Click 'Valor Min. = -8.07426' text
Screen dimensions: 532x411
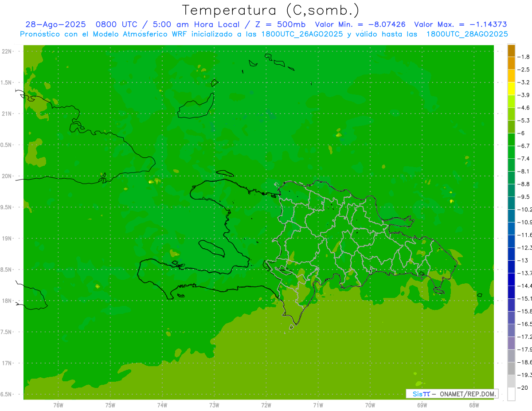tap(360, 25)
